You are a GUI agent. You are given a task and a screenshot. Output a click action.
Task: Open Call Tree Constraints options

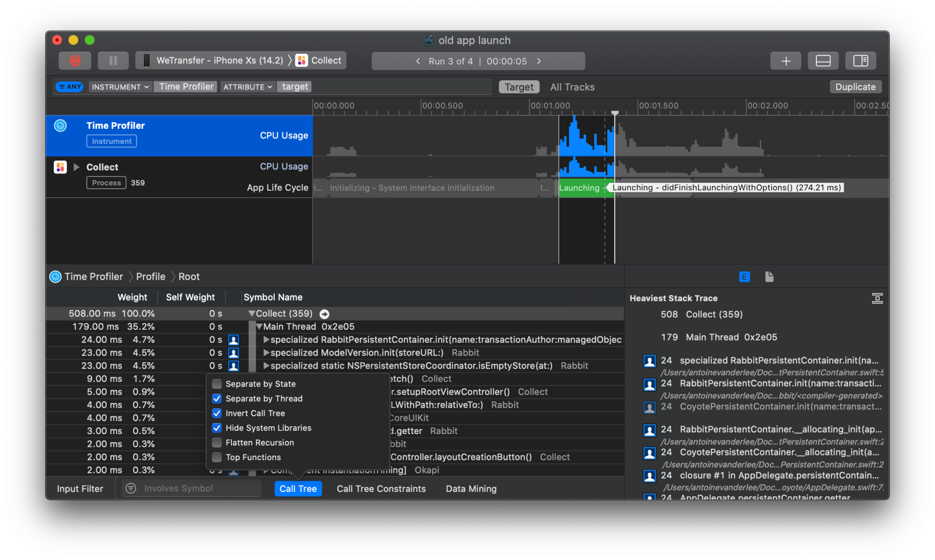coord(381,488)
